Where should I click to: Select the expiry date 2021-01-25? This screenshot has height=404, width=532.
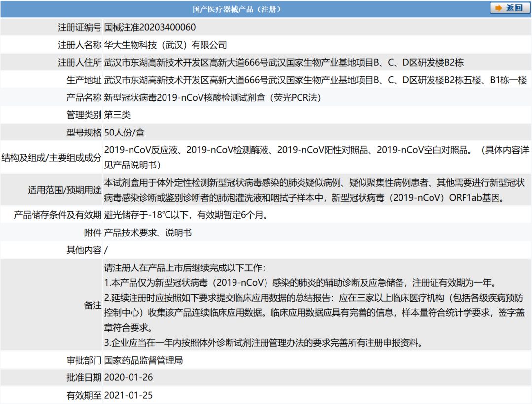point(128,395)
